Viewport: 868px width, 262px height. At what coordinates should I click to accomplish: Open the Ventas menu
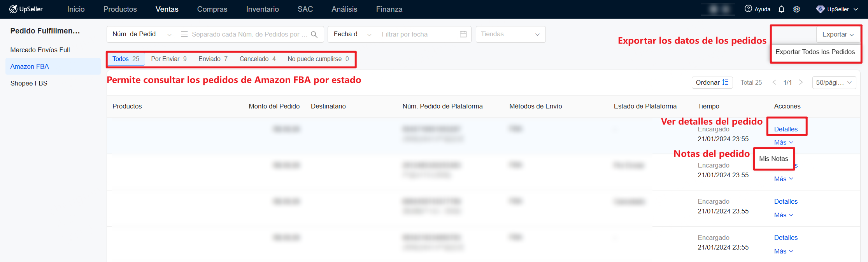pyautogui.click(x=167, y=9)
